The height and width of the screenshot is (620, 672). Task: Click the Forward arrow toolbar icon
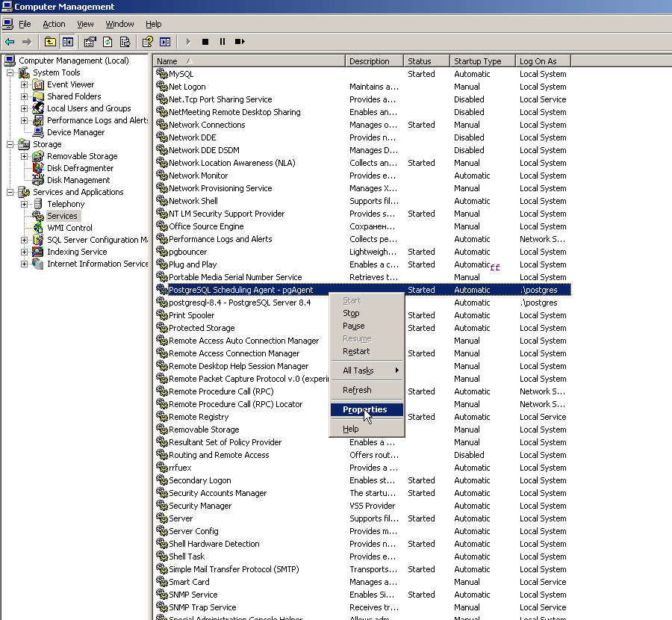[x=27, y=42]
